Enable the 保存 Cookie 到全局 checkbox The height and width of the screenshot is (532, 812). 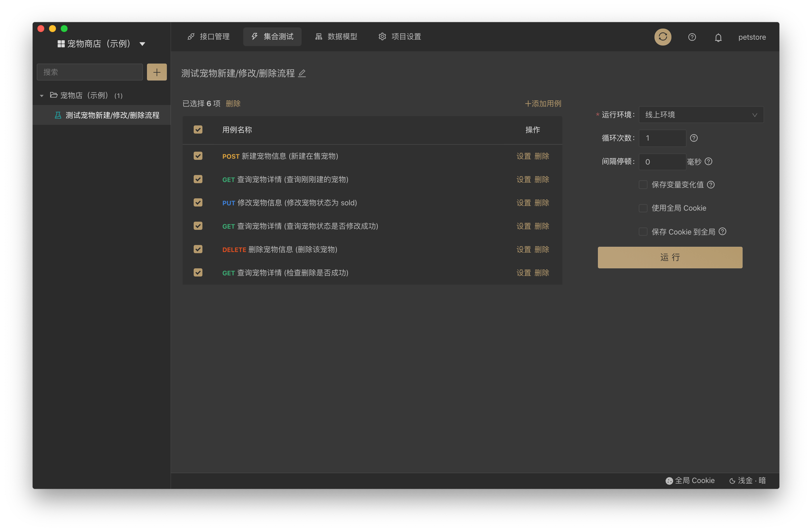(643, 232)
